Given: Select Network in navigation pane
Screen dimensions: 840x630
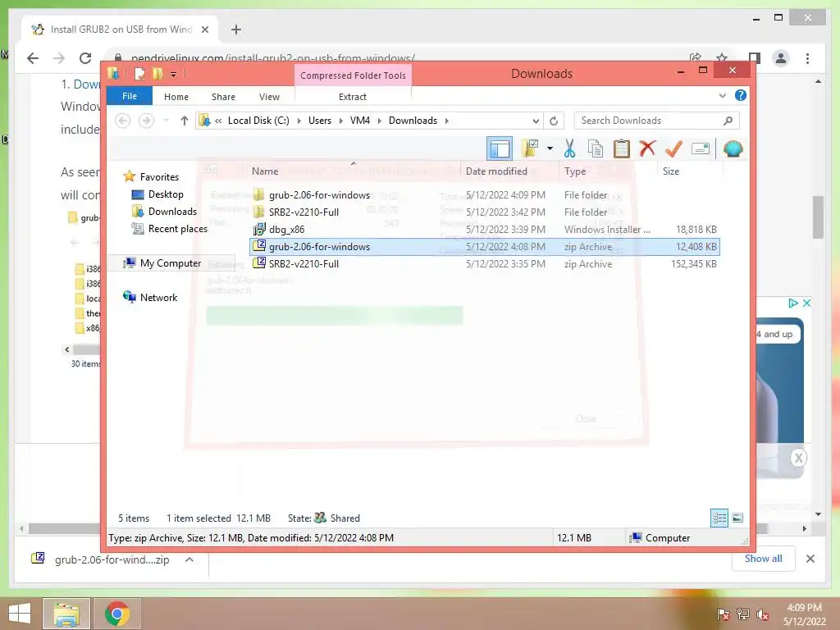Looking at the screenshot, I should (x=158, y=297).
